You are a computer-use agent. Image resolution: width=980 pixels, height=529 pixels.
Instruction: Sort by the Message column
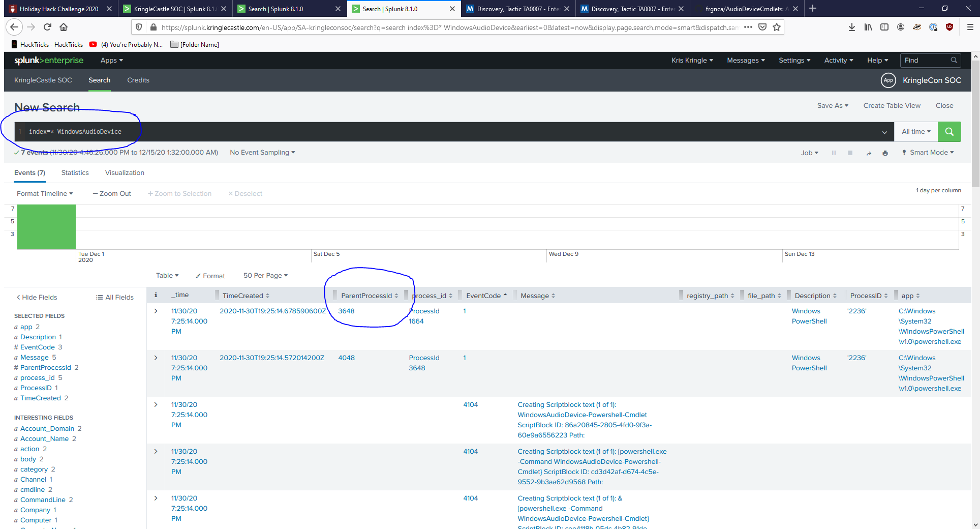(x=538, y=296)
